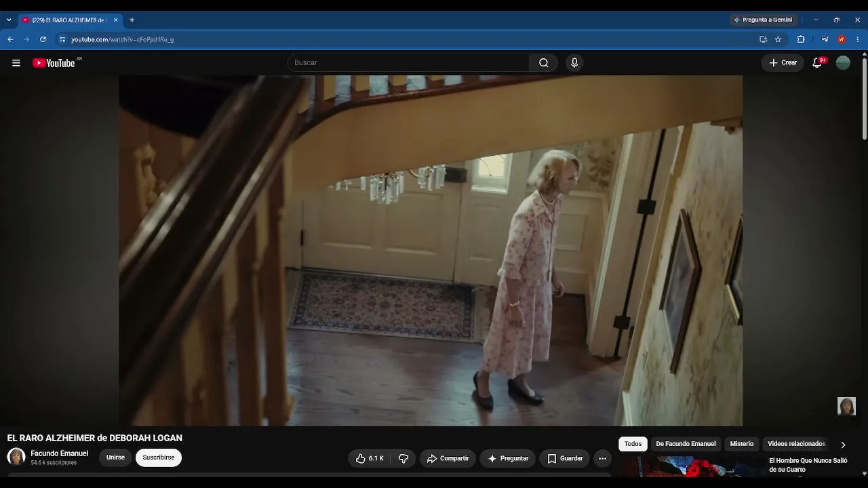868x488 pixels.
Task: Open the YouTube guide hamburger menu
Action: pyautogui.click(x=16, y=63)
